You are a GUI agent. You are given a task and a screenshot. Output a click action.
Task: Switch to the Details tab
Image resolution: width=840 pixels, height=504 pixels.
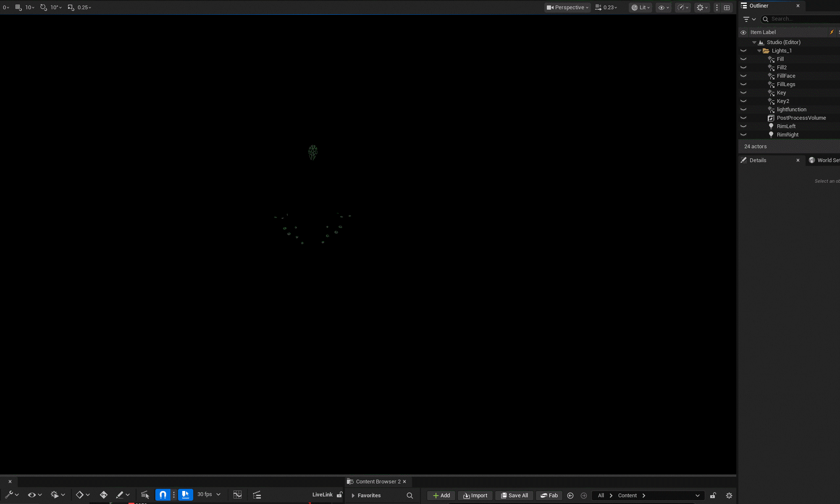point(758,160)
